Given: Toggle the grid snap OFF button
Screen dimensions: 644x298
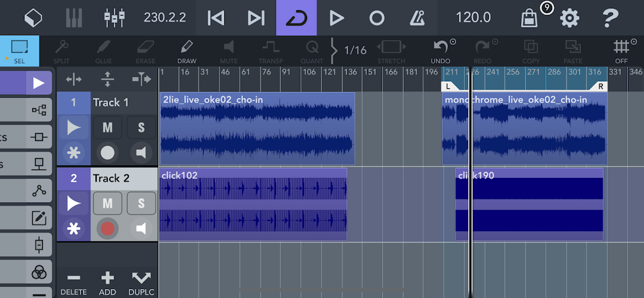Looking at the screenshot, I should 621,51.
